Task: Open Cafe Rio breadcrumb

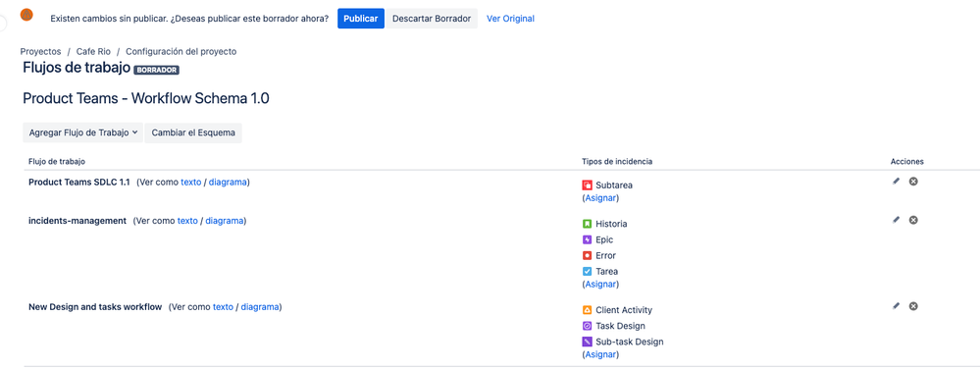Action: pyautogui.click(x=93, y=51)
